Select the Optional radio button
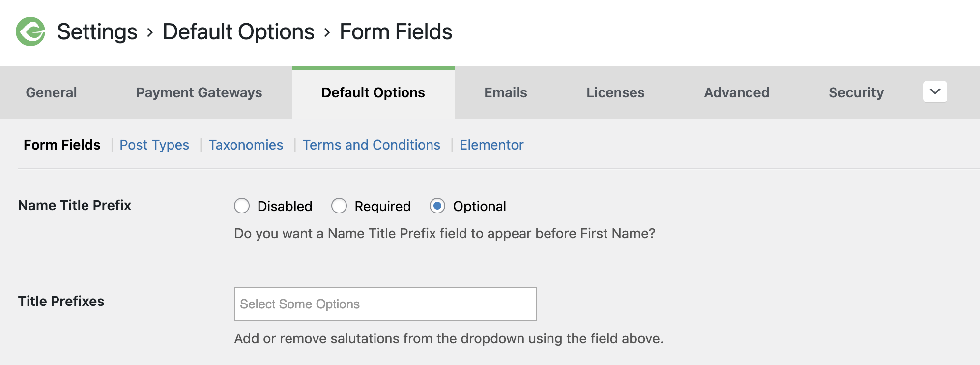The width and height of the screenshot is (980, 365). point(437,206)
